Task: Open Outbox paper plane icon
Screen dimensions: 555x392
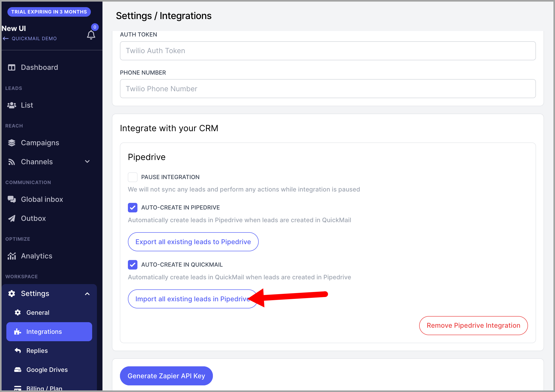Action: 12,218
